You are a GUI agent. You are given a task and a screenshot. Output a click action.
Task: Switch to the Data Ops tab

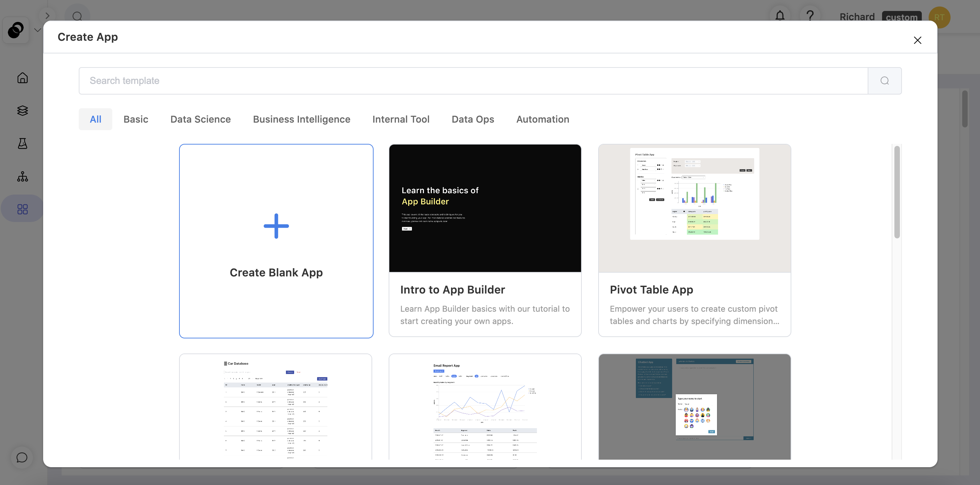point(473,119)
